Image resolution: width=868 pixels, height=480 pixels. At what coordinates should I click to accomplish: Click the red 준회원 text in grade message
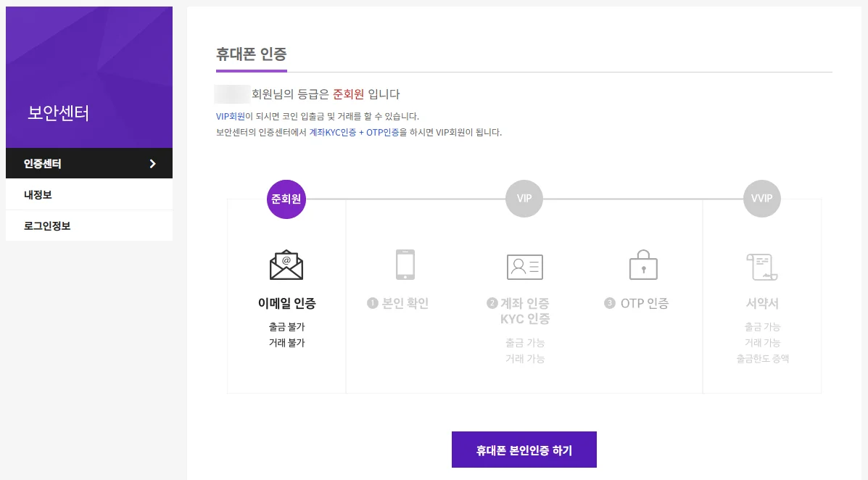(350, 94)
